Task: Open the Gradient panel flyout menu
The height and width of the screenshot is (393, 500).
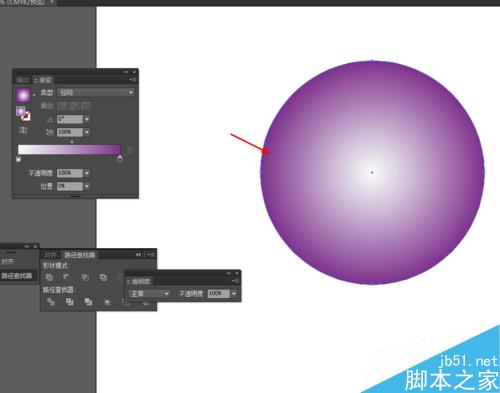Action: [x=133, y=80]
